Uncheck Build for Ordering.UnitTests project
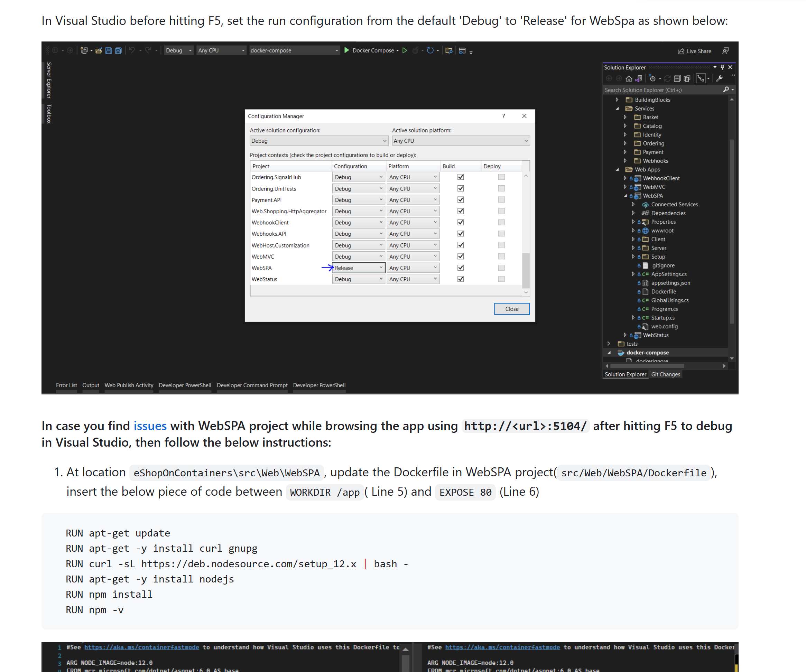The height and width of the screenshot is (672, 806). pos(460,188)
